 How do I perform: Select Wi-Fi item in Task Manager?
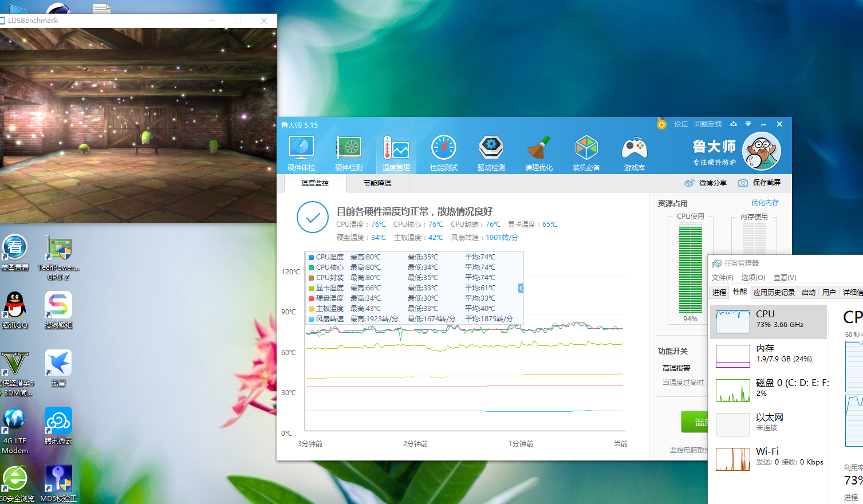point(769,459)
